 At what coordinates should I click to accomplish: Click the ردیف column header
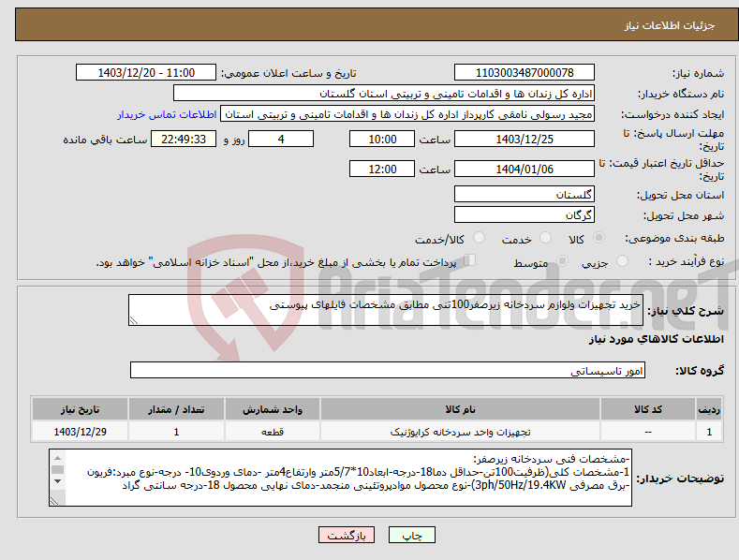(709, 409)
